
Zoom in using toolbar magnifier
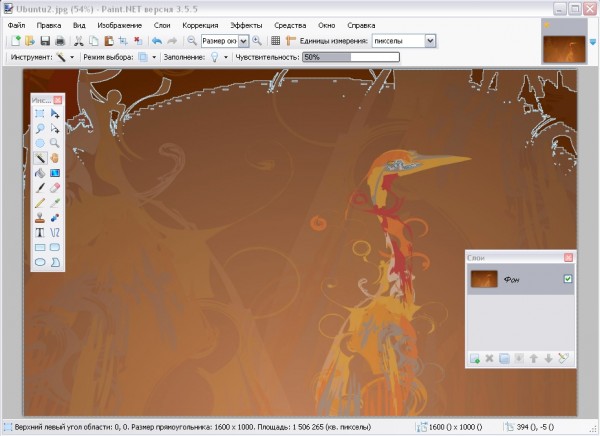coord(257,41)
